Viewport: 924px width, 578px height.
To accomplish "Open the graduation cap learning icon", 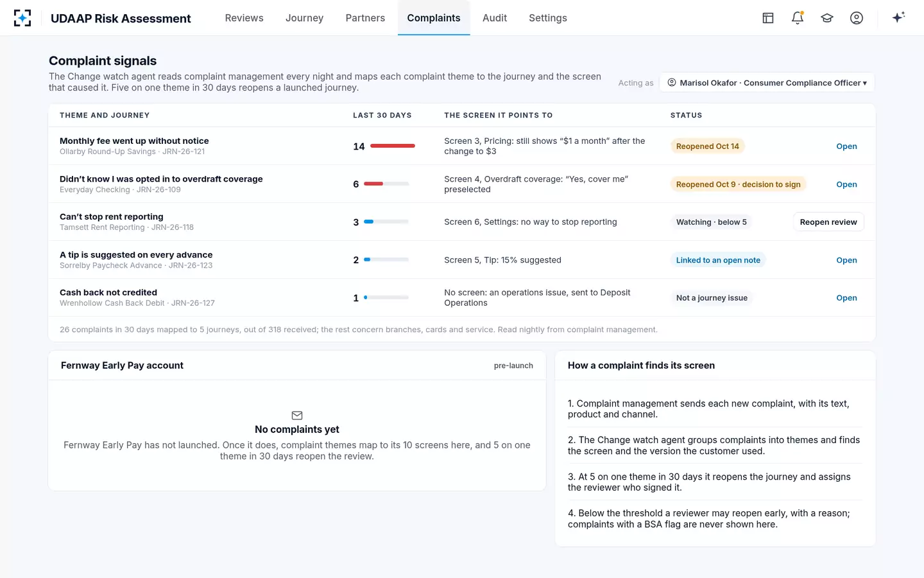I will point(827,18).
